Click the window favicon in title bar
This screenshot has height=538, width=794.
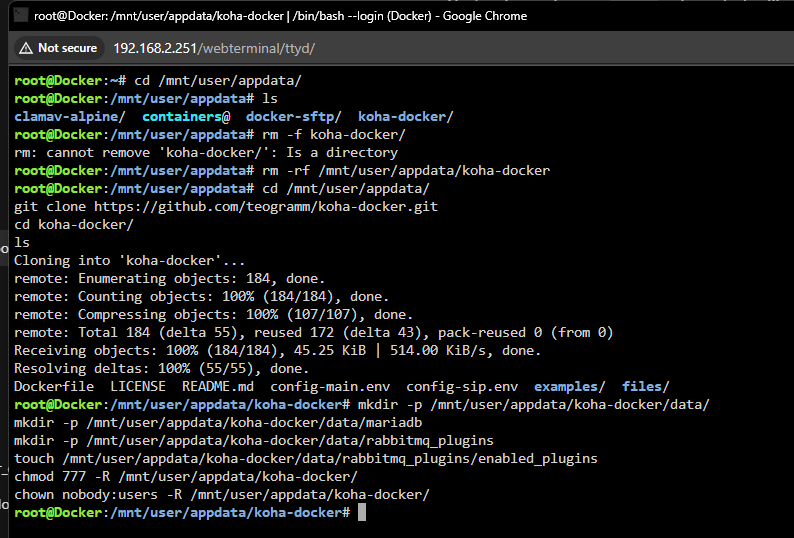click(x=20, y=15)
